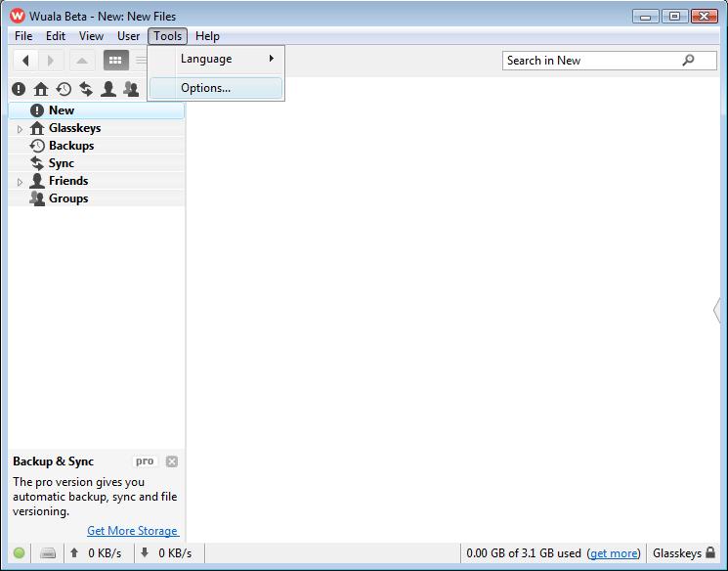728x571 pixels.
Task: Click the single-person friends shortcut icon
Action: 108,89
